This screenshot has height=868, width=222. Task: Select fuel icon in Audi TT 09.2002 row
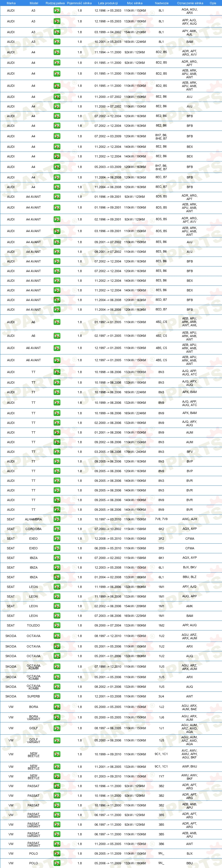pyautogui.click(x=57, y=442)
